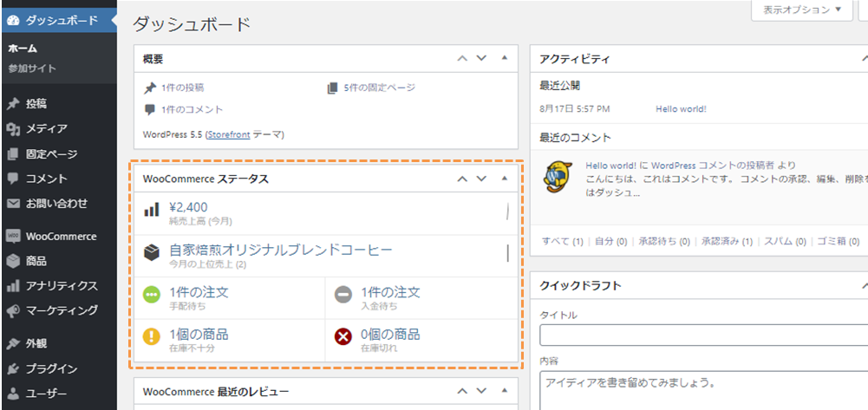The width and height of the screenshot is (868, 410).
Task: Click the gray on-hold icon beside 入金待ち
Action: coord(343,295)
